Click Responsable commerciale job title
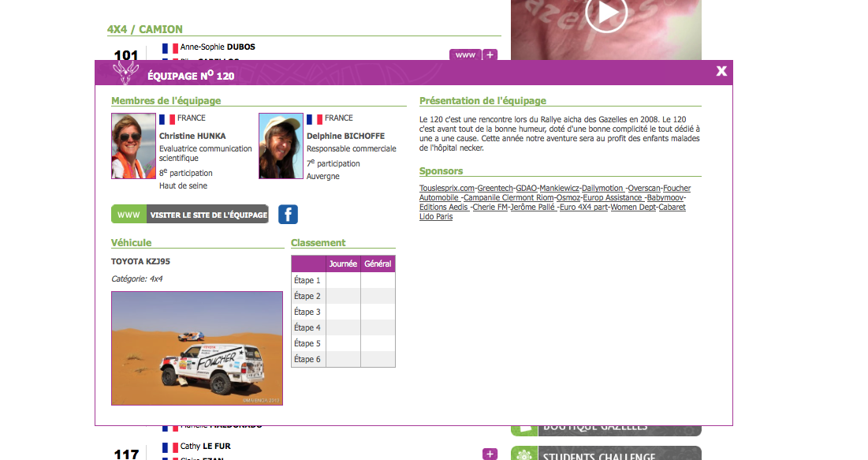The image size is (868, 460). (352, 148)
